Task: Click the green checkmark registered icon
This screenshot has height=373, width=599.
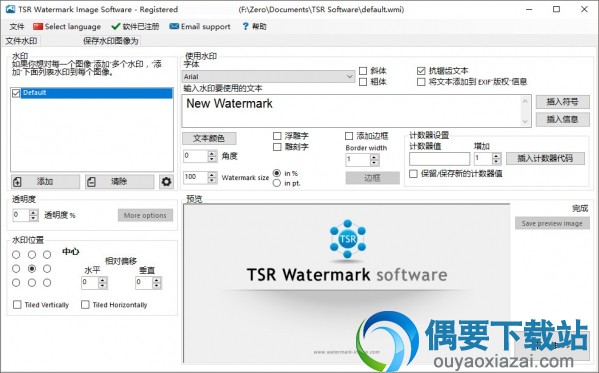Action: pyautogui.click(x=115, y=26)
